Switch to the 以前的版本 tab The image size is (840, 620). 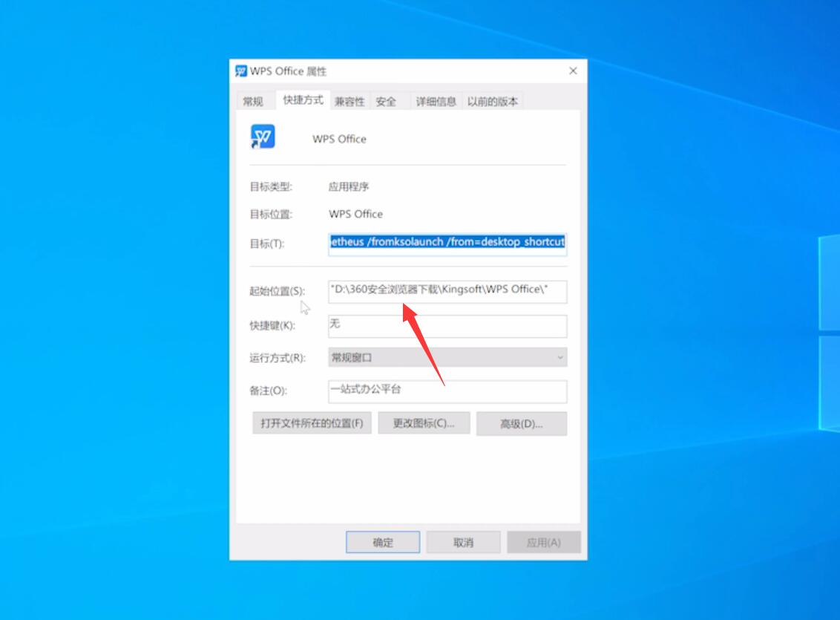(492, 101)
